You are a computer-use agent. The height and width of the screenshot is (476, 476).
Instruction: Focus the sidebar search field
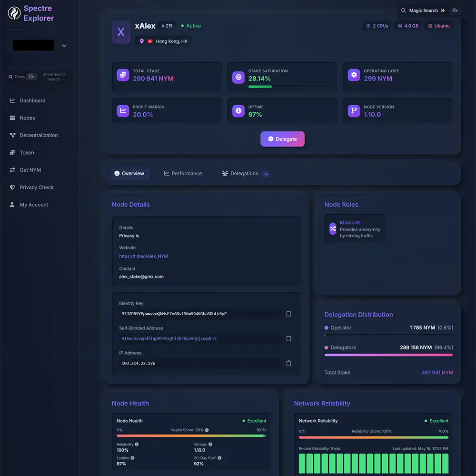(40, 77)
